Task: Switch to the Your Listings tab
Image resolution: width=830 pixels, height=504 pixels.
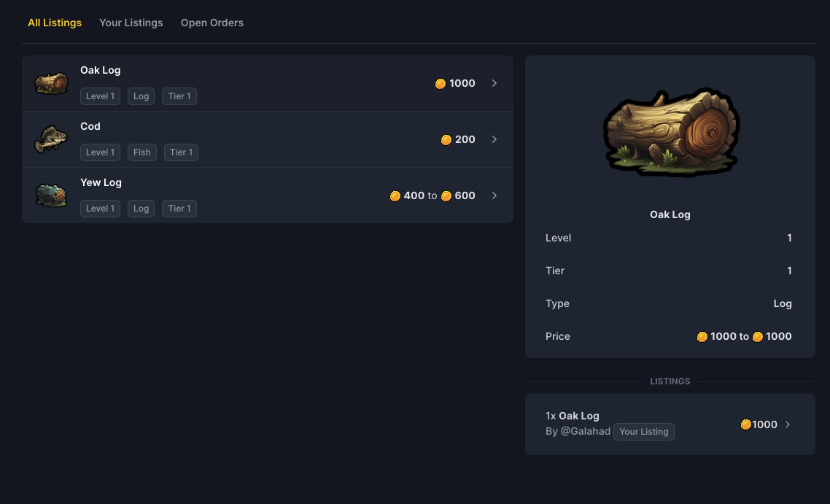Action: pos(131,23)
